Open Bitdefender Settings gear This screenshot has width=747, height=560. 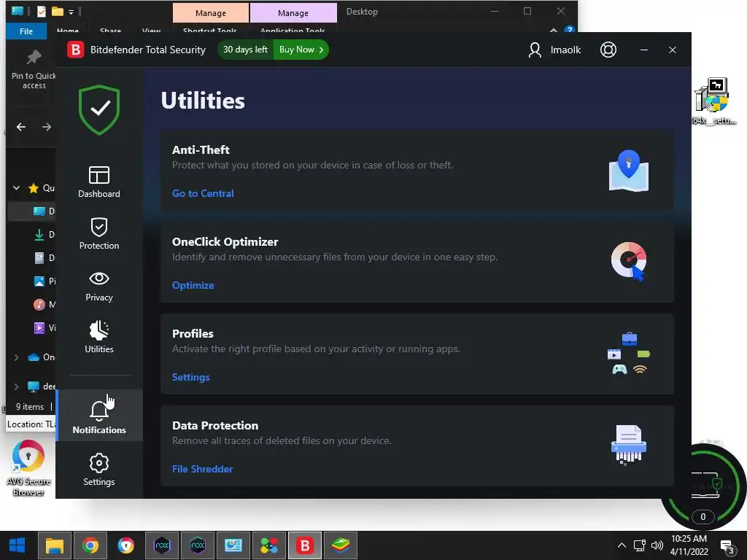click(99, 470)
